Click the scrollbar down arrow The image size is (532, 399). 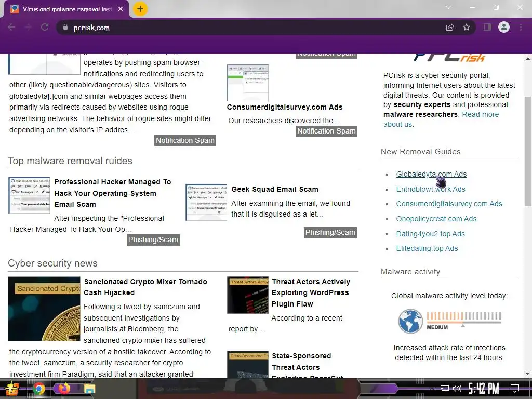tap(528, 374)
